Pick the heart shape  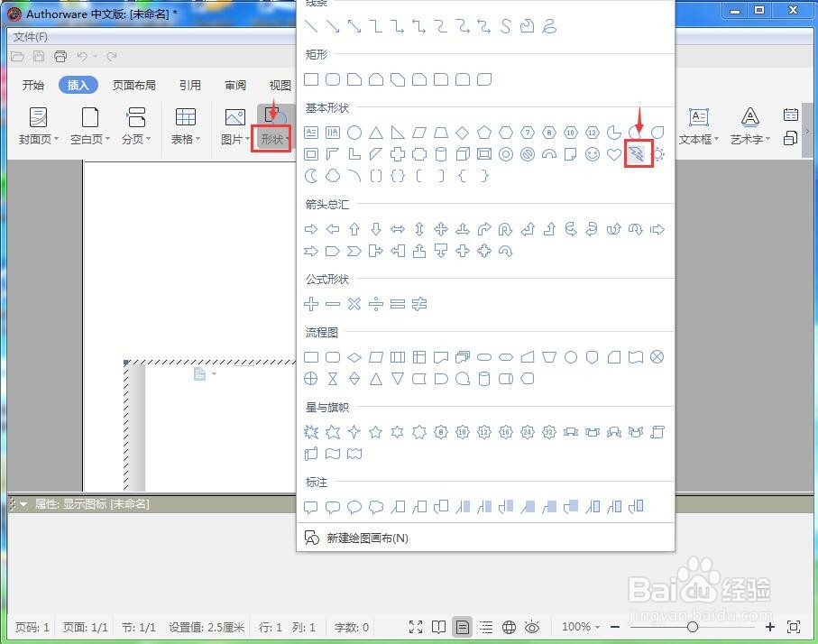click(614, 154)
